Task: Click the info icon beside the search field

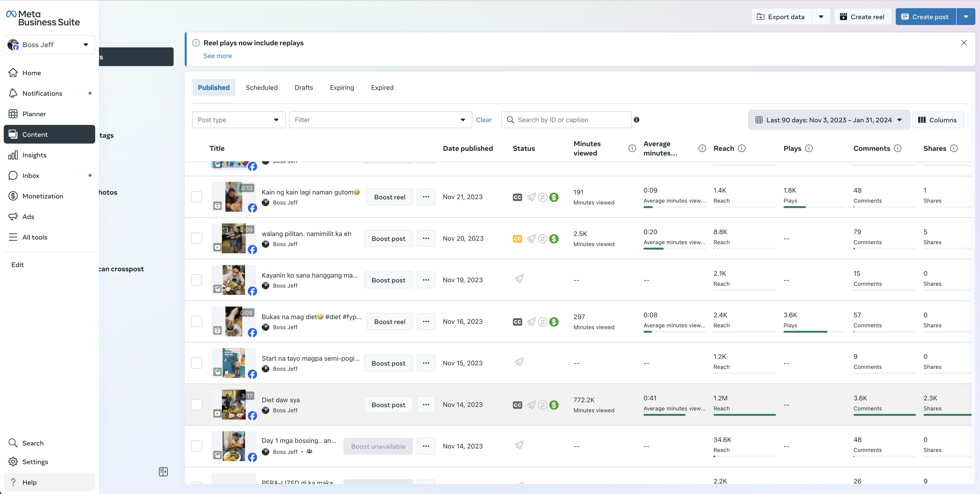Action: pyautogui.click(x=637, y=120)
